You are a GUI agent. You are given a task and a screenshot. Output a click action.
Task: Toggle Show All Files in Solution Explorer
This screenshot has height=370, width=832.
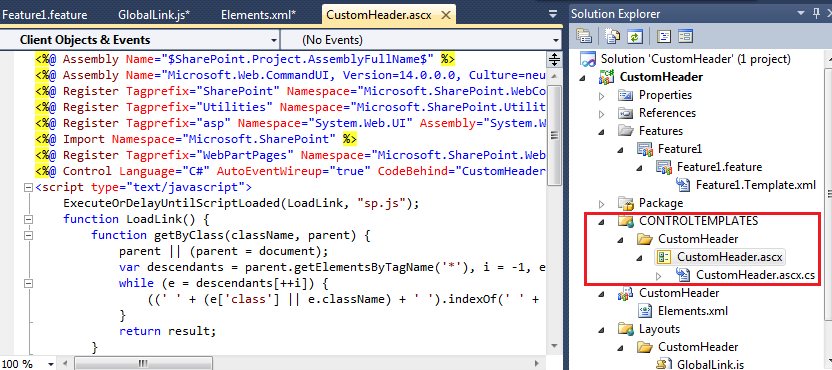613,36
